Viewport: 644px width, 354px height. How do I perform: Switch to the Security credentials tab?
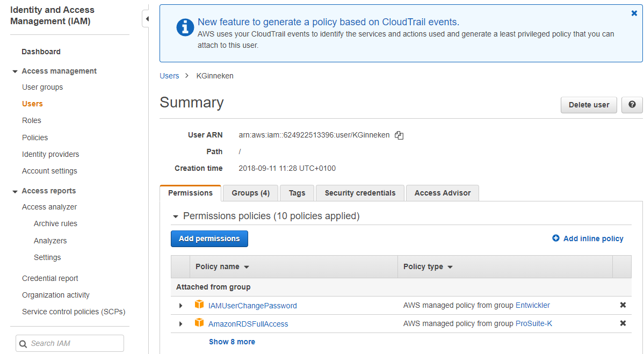[360, 193]
